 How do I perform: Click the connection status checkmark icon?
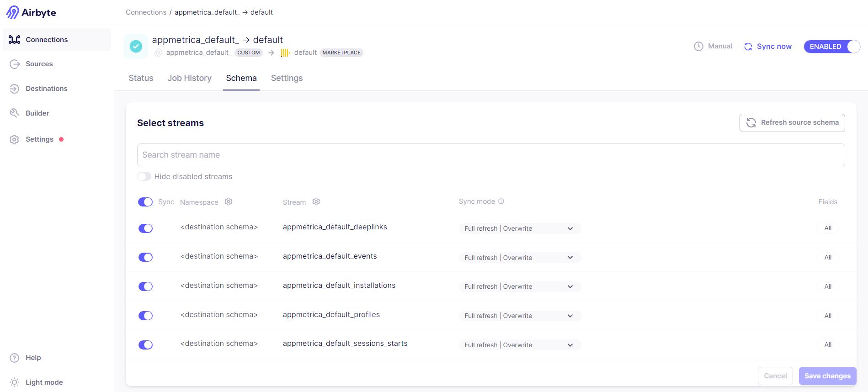point(136,46)
